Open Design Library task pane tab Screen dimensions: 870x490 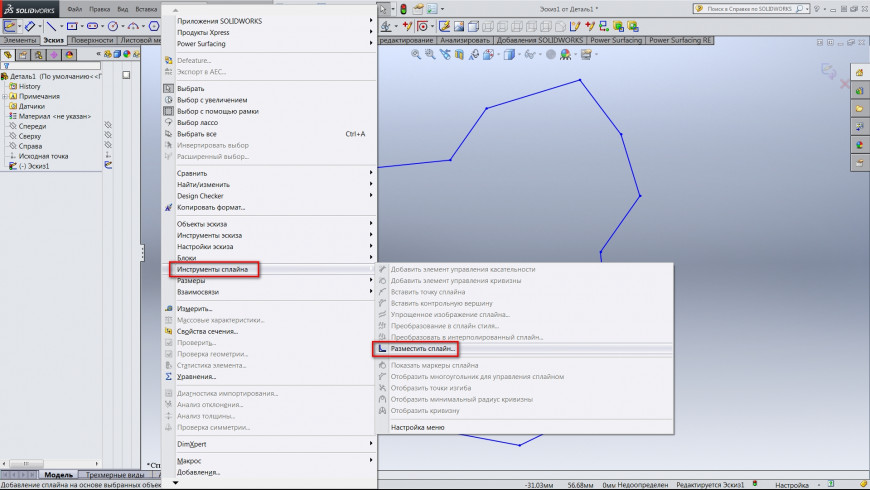pos(859,90)
